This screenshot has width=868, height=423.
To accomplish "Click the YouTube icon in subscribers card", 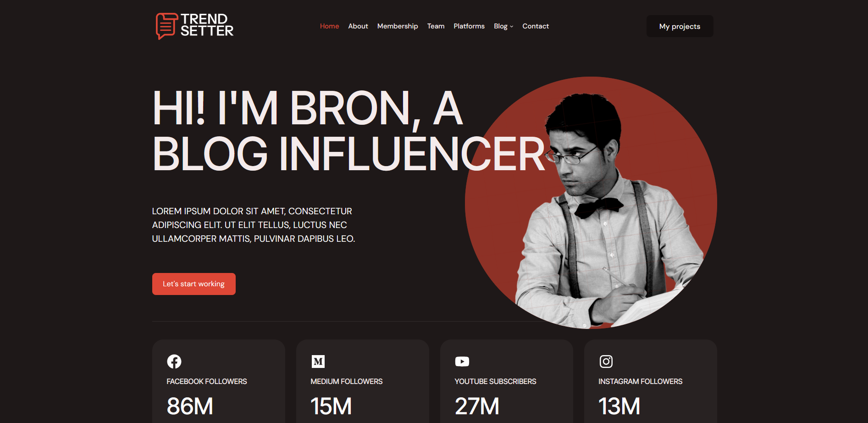I will click(x=462, y=362).
